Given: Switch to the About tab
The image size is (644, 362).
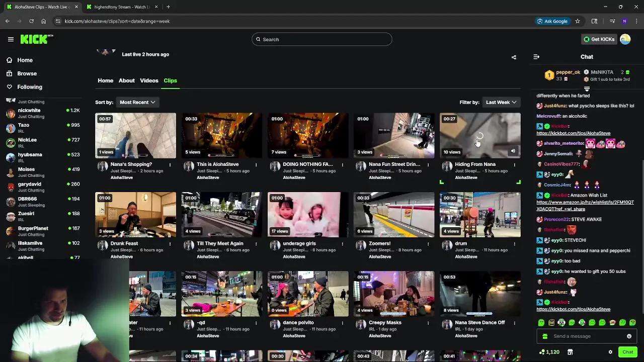Looking at the screenshot, I should click(x=127, y=80).
